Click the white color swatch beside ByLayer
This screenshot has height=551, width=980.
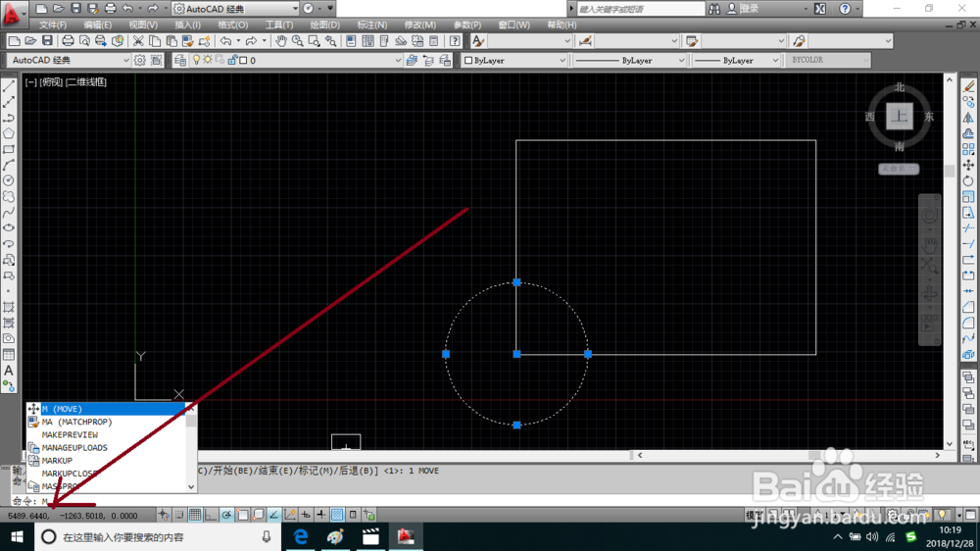click(468, 60)
